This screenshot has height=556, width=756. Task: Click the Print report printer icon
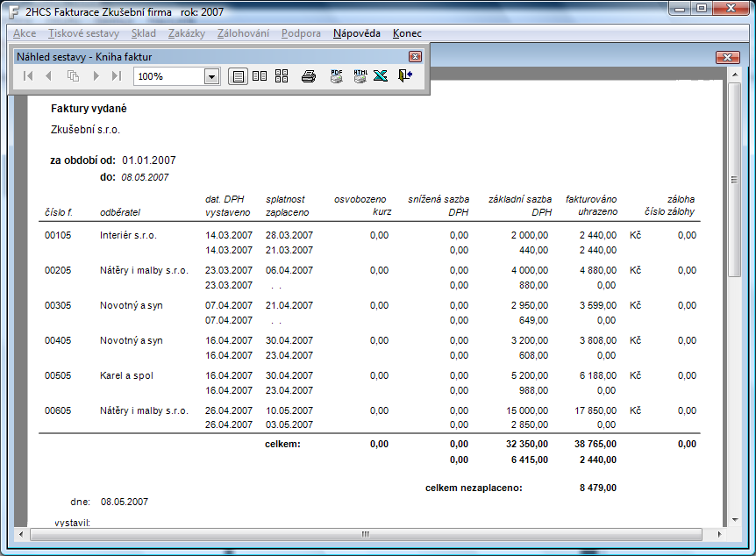308,76
